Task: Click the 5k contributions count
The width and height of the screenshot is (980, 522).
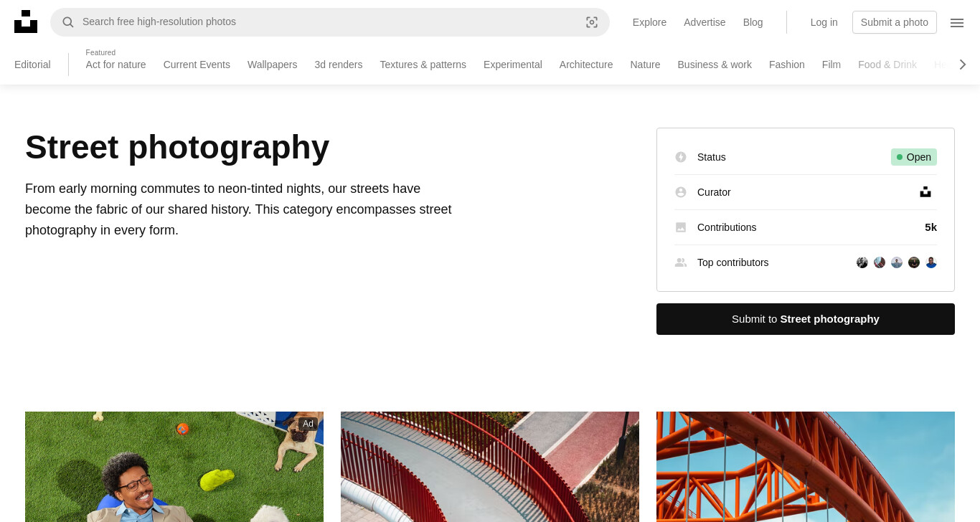Action: click(930, 227)
